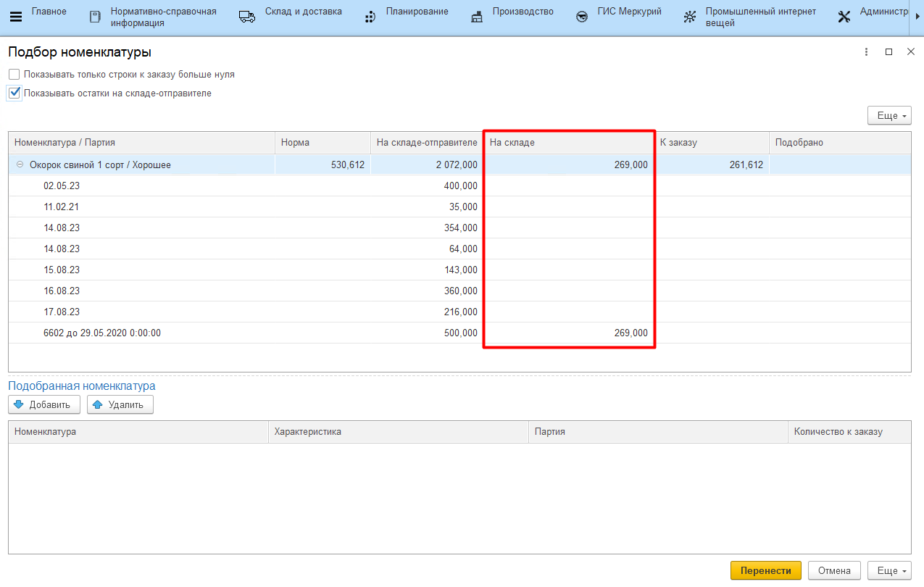924x587 pixels.
Task: Open the top Еще dropdown menu
Action: pos(889,116)
